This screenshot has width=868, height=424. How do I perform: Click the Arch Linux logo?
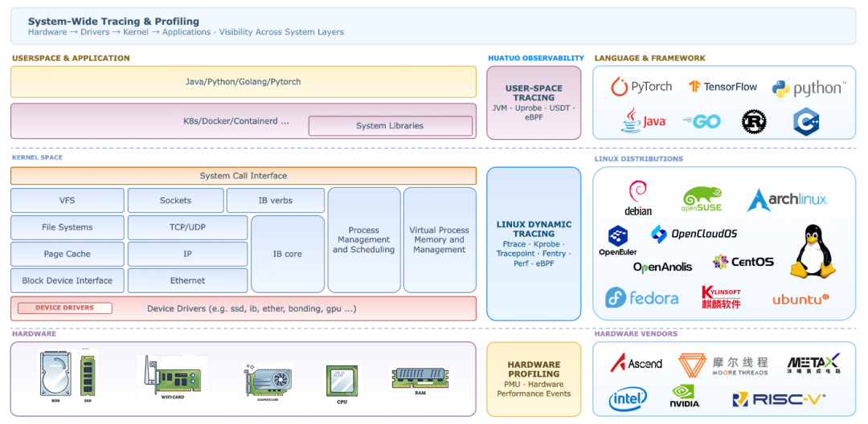coord(787,200)
